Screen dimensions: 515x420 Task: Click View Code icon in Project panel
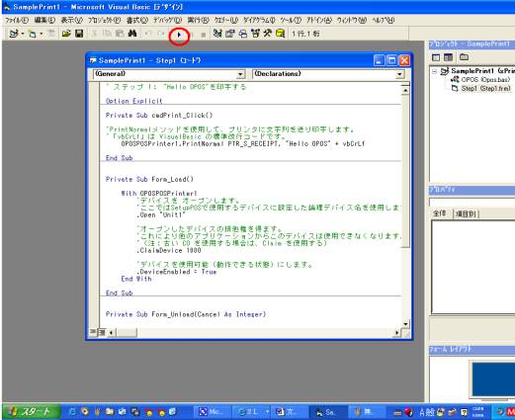click(436, 57)
